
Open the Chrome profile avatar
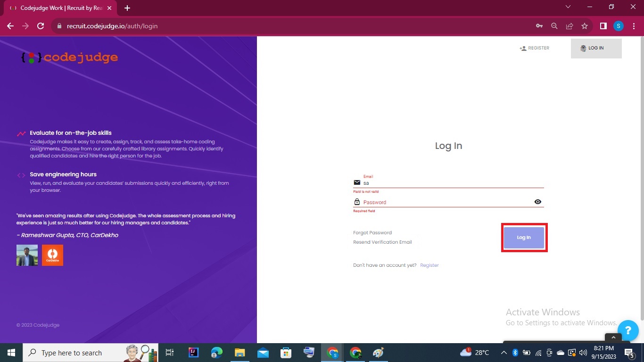[x=618, y=26]
